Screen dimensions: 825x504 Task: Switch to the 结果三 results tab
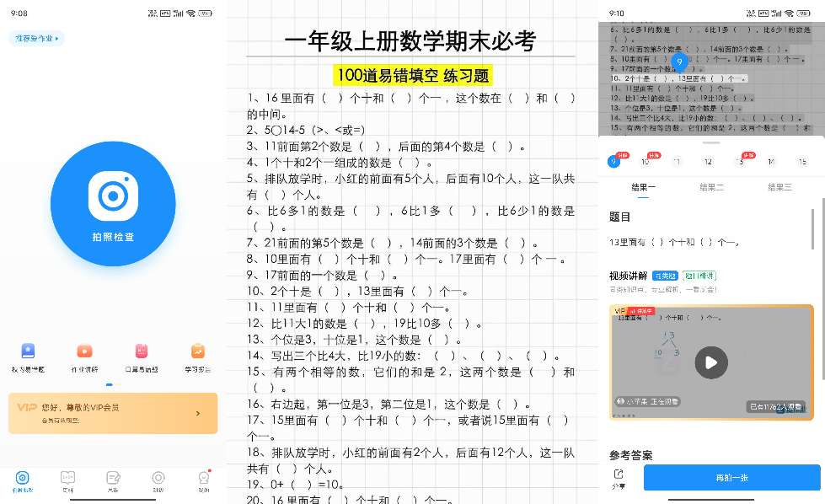(x=778, y=188)
